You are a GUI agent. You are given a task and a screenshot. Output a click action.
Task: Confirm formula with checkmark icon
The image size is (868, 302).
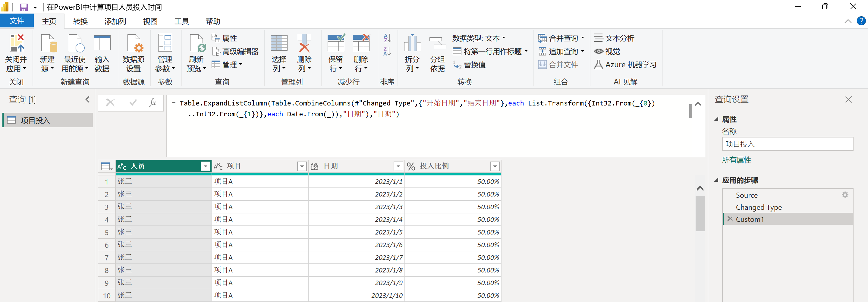pos(133,102)
